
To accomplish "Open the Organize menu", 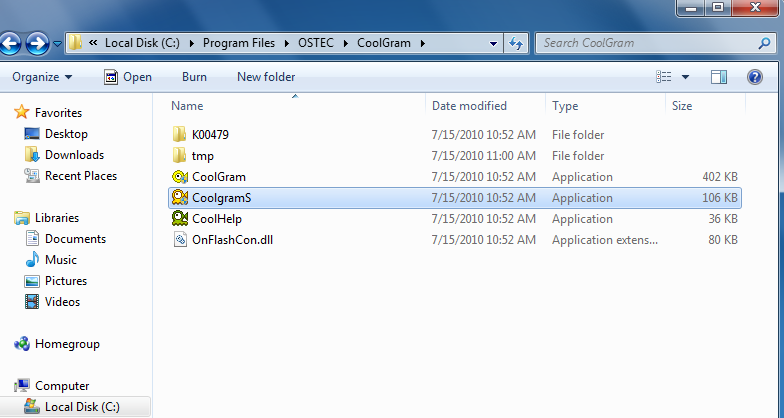I will (42, 77).
